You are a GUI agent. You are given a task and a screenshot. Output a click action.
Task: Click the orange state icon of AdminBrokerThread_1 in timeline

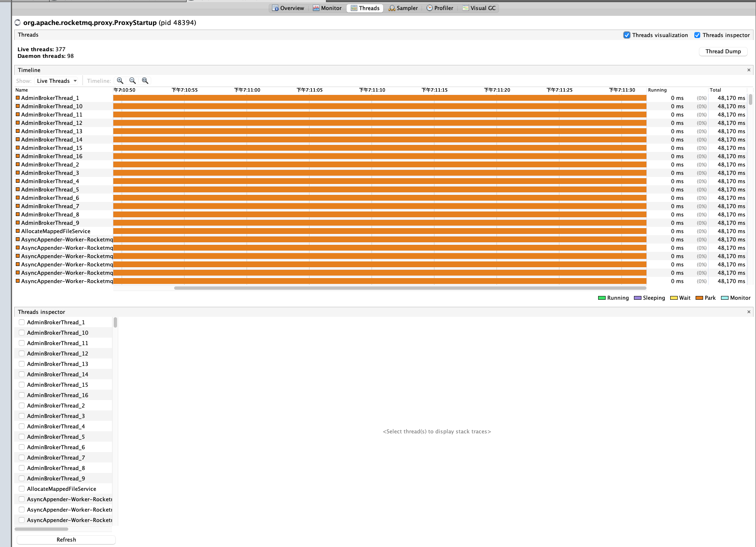[18, 98]
